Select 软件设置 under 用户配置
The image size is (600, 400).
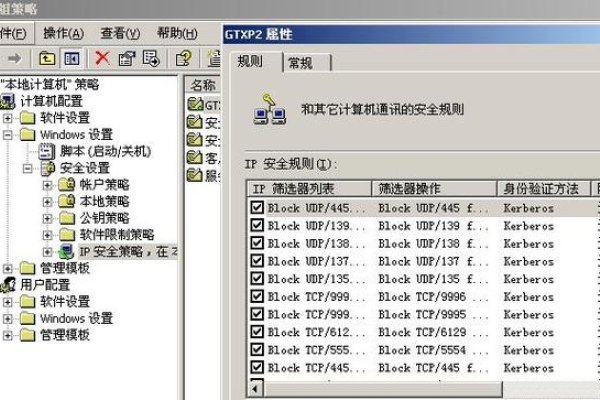click(x=65, y=301)
